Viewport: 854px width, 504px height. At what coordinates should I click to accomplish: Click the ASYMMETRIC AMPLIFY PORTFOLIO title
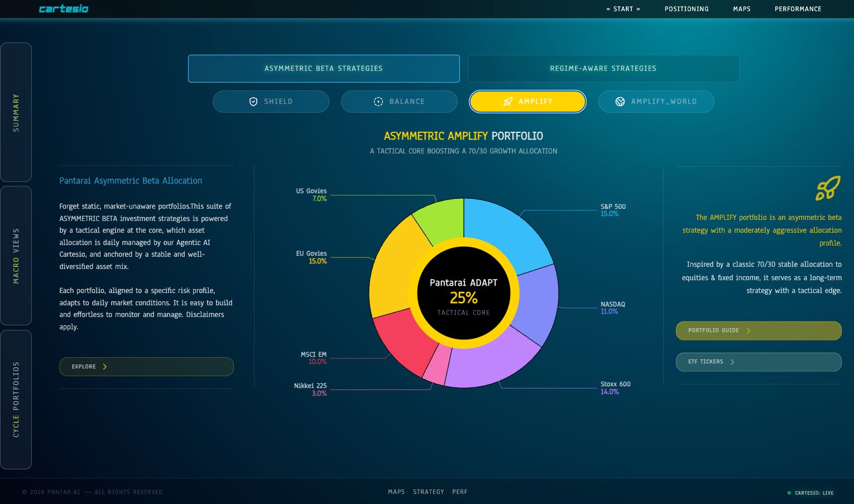(463, 136)
